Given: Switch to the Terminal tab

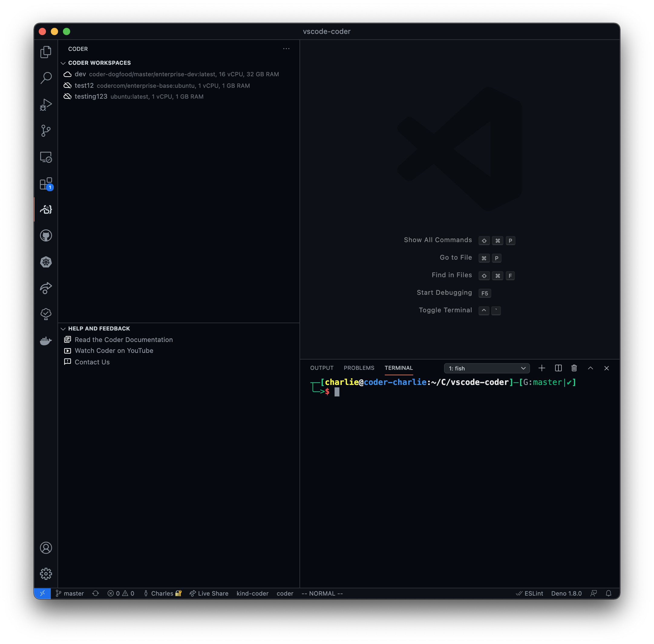Looking at the screenshot, I should tap(398, 368).
